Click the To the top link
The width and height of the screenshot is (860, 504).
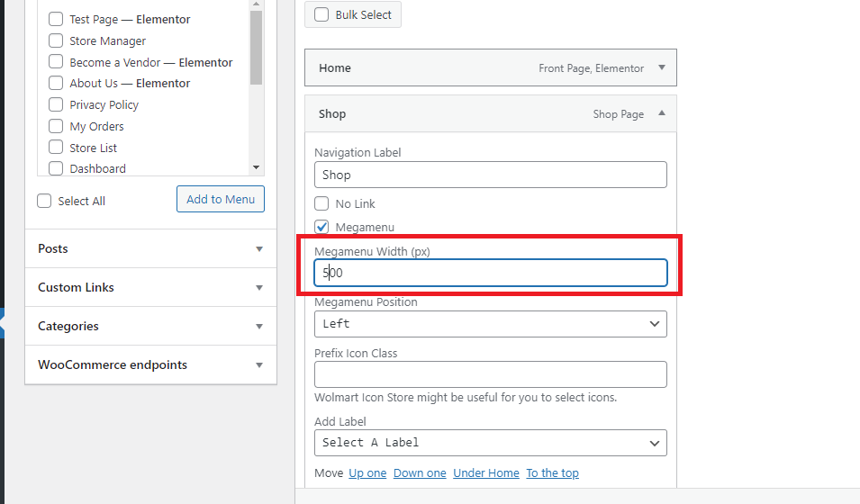pos(552,473)
